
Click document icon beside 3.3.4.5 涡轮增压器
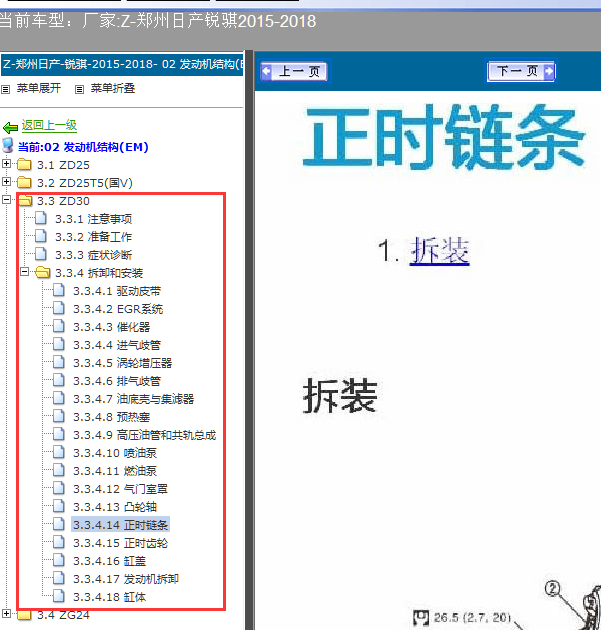[59, 362]
